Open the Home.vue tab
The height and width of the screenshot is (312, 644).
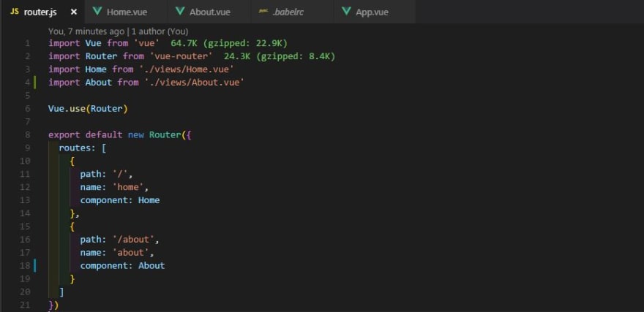[126, 12]
